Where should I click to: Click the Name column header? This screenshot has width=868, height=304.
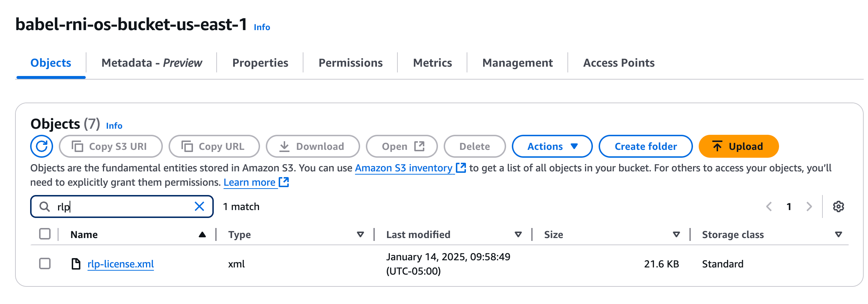tap(84, 234)
